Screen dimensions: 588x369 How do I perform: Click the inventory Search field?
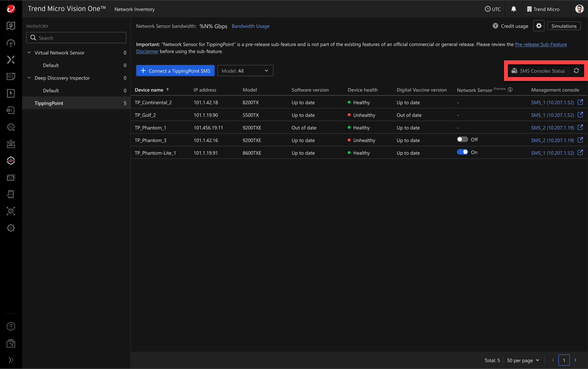[x=76, y=38]
